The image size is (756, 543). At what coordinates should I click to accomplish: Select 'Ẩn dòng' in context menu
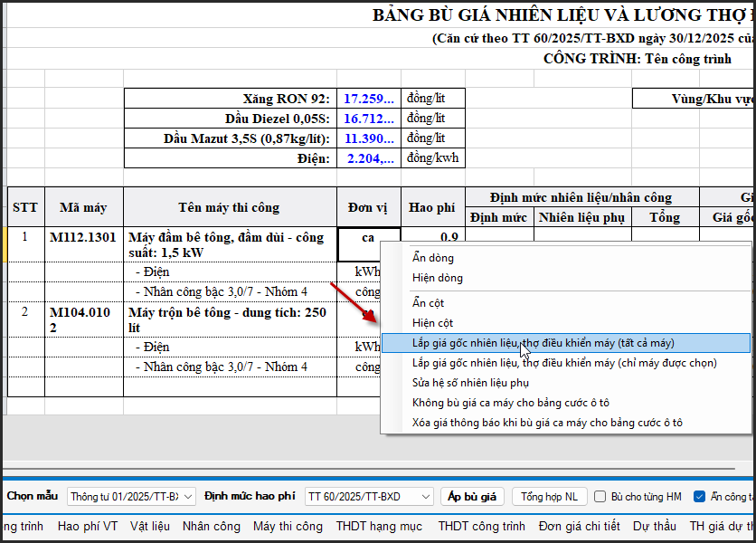click(x=433, y=258)
